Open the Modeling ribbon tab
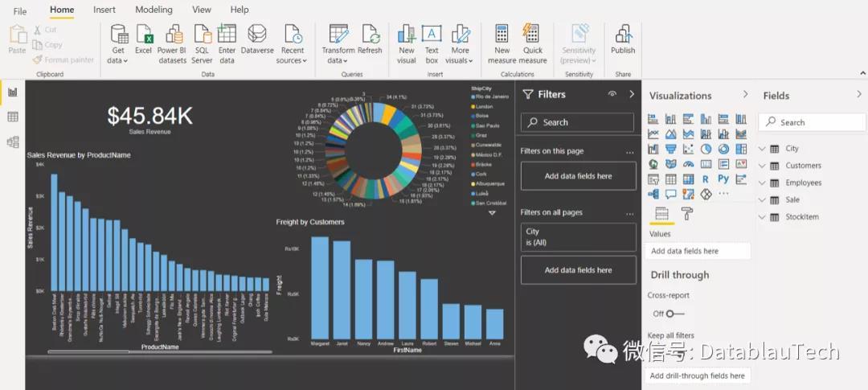 (x=154, y=10)
